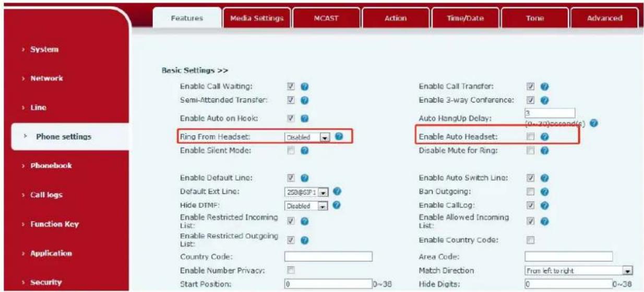Toggle Enable CallLog checkbox
This screenshot has width=644, height=292.
tap(531, 205)
